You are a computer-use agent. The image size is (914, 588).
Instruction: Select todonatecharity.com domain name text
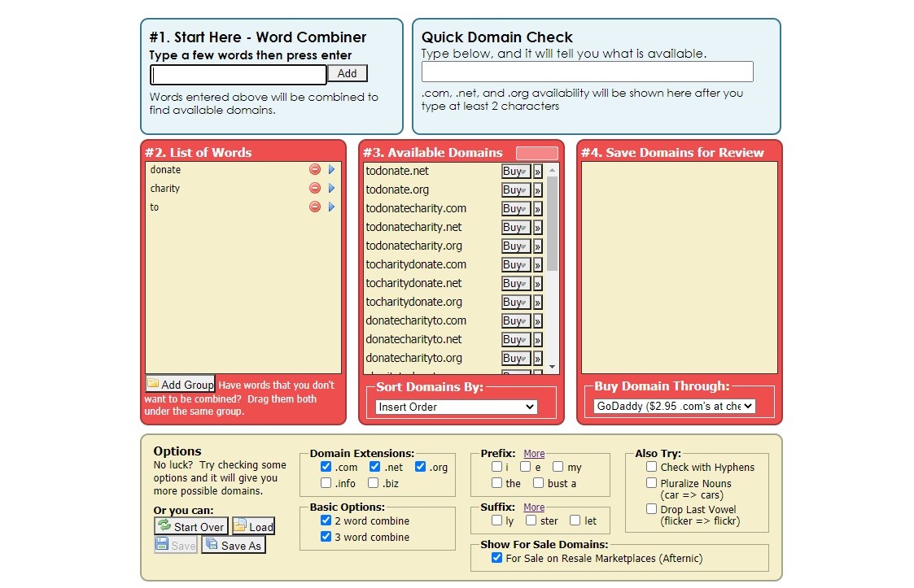click(416, 209)
